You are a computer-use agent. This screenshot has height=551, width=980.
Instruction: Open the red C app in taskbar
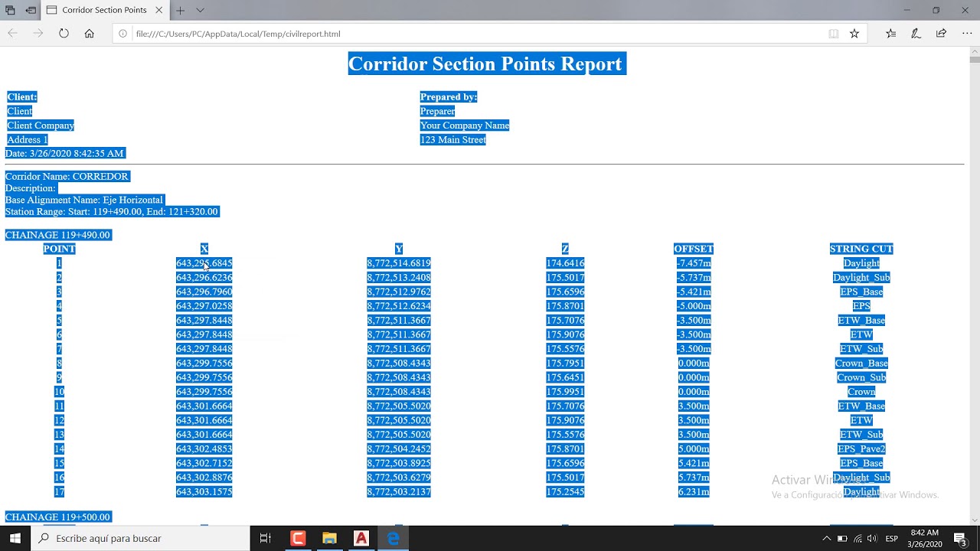point(298,538)
